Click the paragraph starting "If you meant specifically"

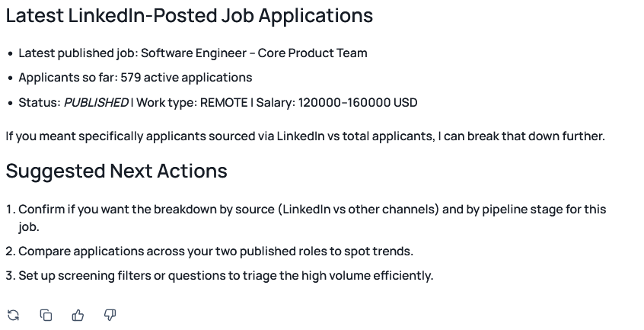pos(304,136)
